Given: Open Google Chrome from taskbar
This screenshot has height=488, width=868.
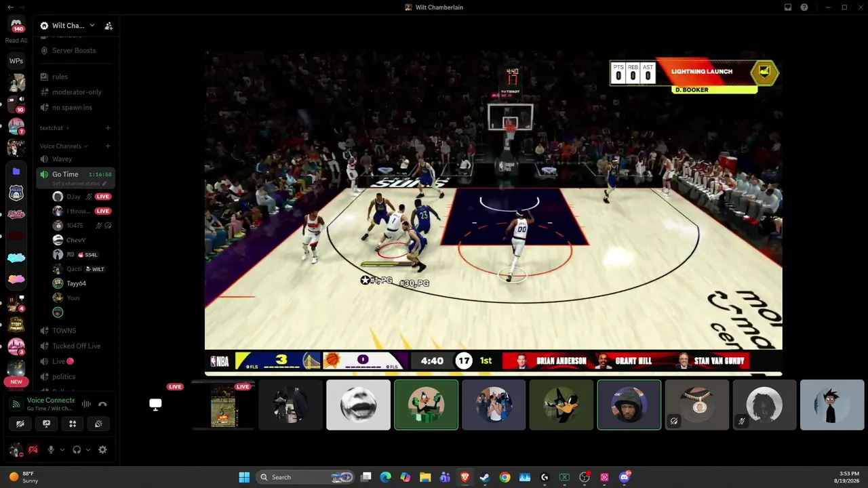Looking at the screenshot, I should point(505,477).
